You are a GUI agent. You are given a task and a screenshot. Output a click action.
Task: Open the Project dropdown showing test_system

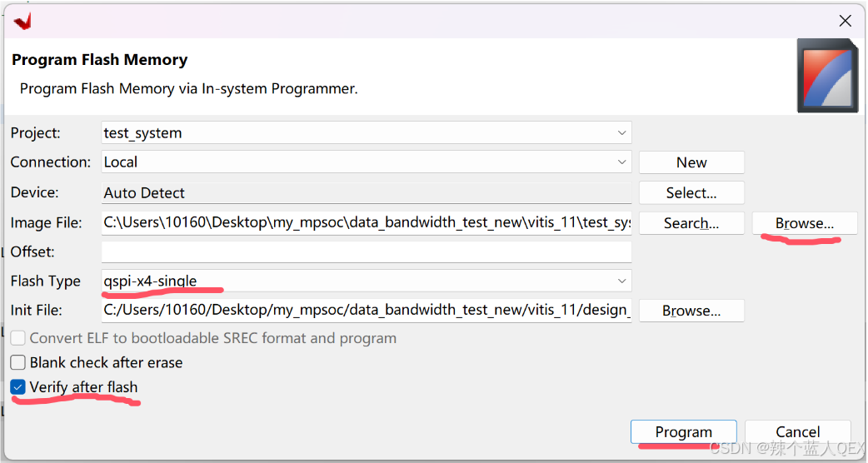[366, 132]
